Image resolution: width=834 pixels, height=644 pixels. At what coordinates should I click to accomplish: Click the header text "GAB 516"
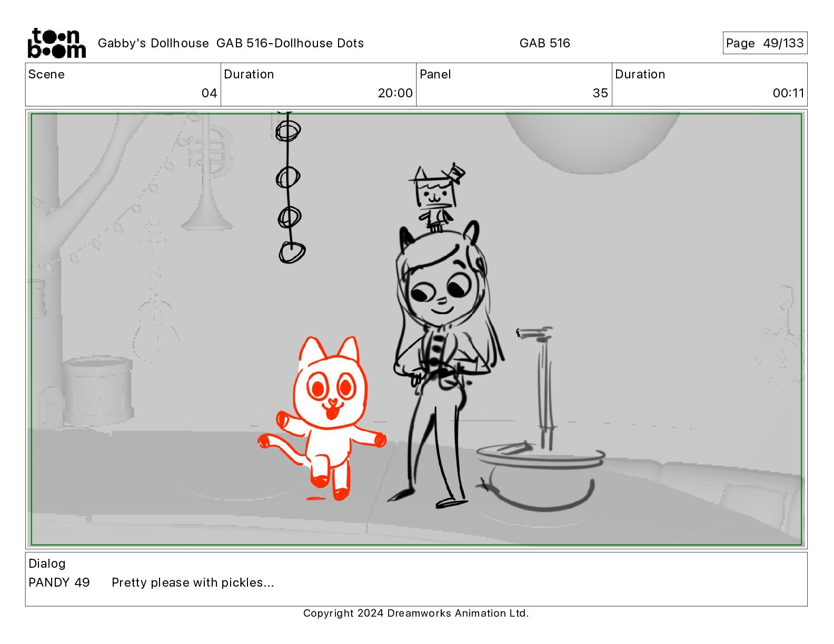click(x=544, y=43)
